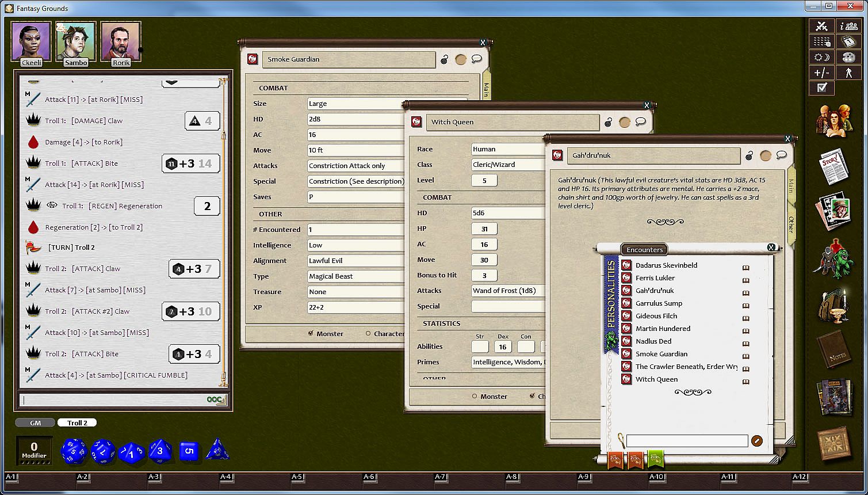Open the Combat Tracker crossed-swords icon
The height and width of the screenshot is (495, 868).
tap(821, 26)
